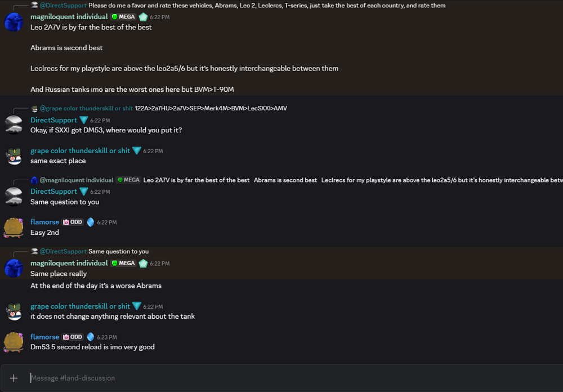The width and height of the screenshot is (563, 392).
Task: Click teal role icon on 'it does not change' message
Action: pos(136,306)
